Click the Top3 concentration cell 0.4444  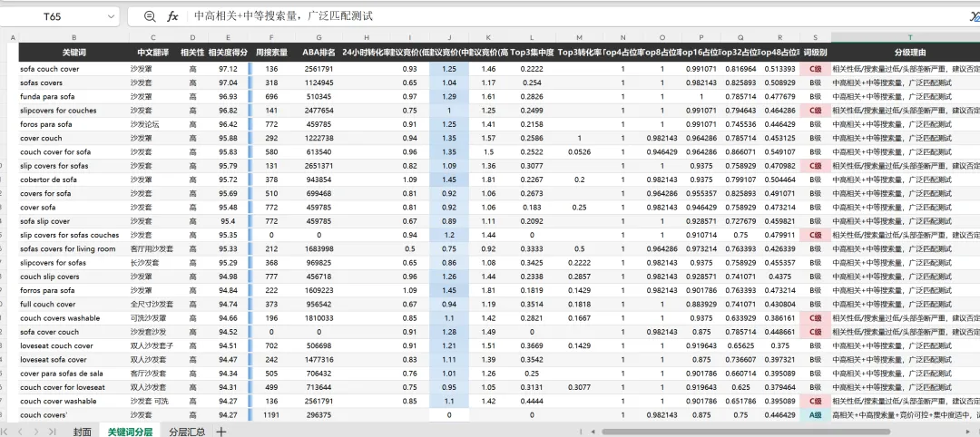[x=532, y=401]
